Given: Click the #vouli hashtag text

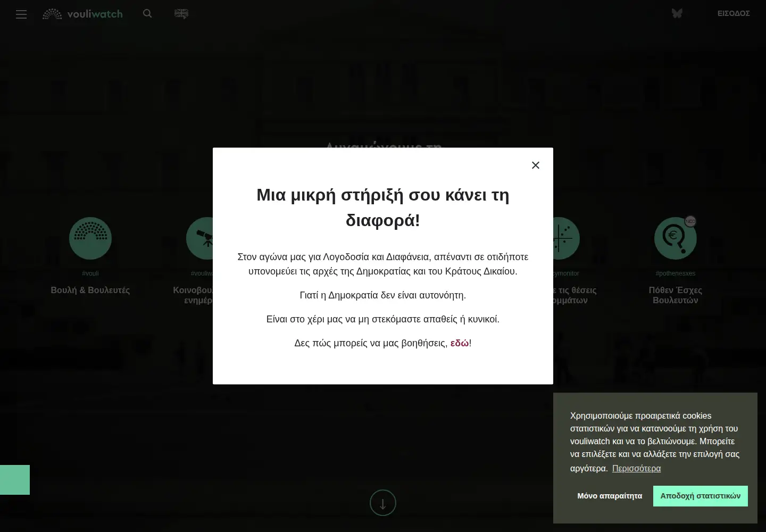Looking at the screenshot, I should pyautogui.click(x=90, y=273).
